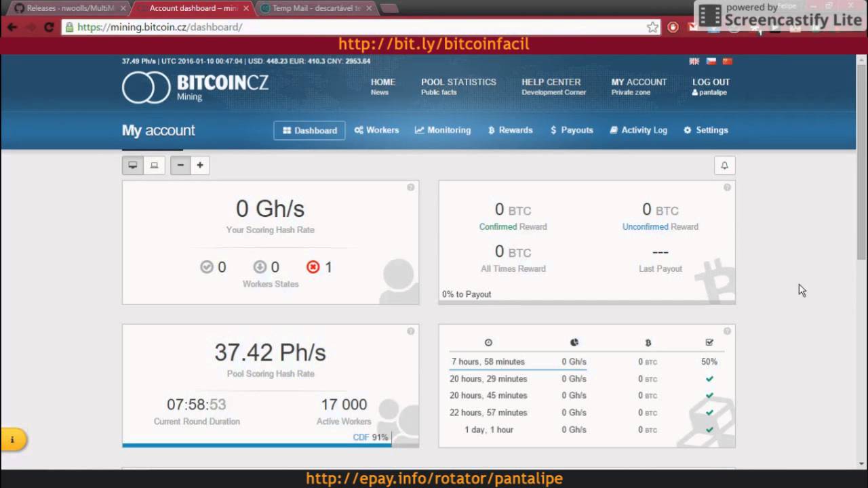Open the Payouts tab
The width and height of the screenshot is (868, 488).
(x=572, y=130)
